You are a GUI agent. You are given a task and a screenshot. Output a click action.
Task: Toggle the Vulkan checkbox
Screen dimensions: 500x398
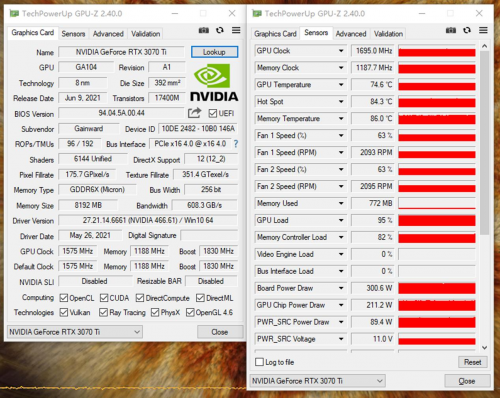click(64, 312)
